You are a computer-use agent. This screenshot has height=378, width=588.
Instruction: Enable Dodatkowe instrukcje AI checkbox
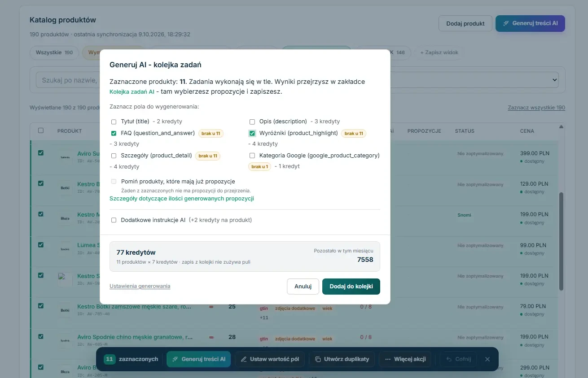[114, 220]
